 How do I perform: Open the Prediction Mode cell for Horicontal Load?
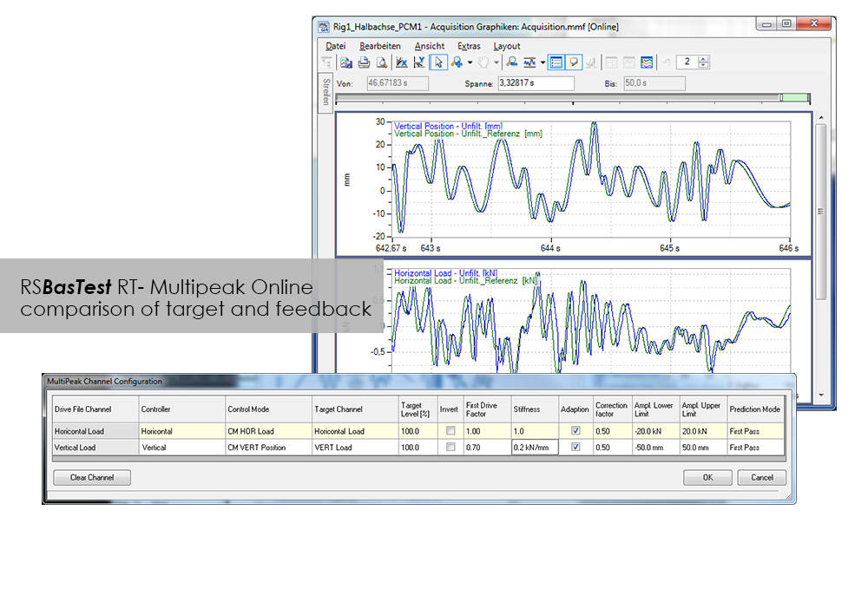click(754, 431)
